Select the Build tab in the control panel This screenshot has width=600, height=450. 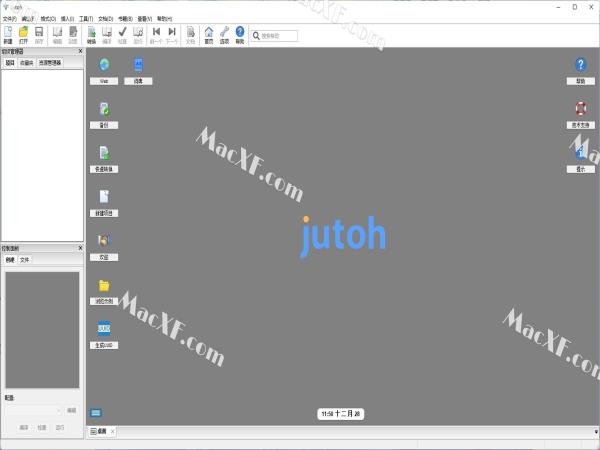point(10,260)
